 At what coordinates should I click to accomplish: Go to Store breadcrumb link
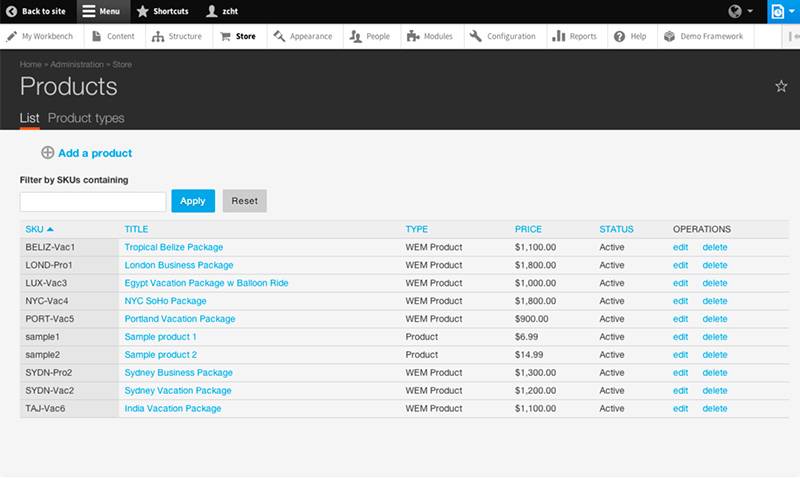coord(122,64)
